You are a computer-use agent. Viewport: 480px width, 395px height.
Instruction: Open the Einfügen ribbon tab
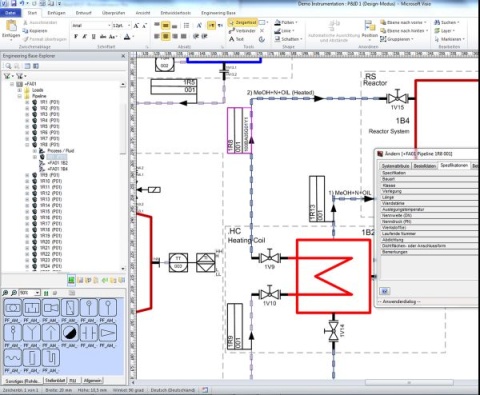tap(56, 13)
